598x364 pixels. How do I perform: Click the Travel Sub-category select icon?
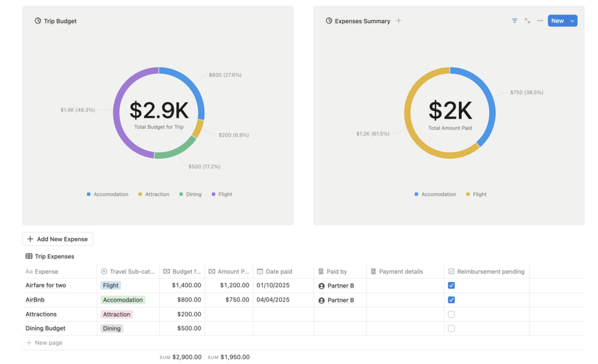point(104,271)
